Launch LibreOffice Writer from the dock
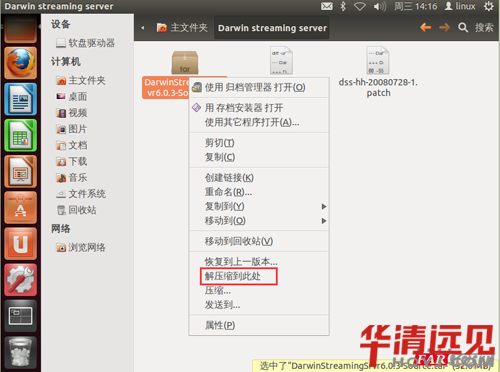 tap(21, 99)
